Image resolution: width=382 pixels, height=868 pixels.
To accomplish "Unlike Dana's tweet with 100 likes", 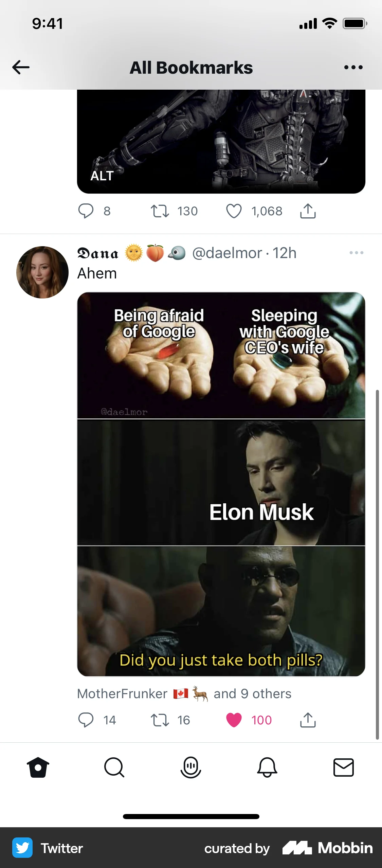I will (234, 720).
